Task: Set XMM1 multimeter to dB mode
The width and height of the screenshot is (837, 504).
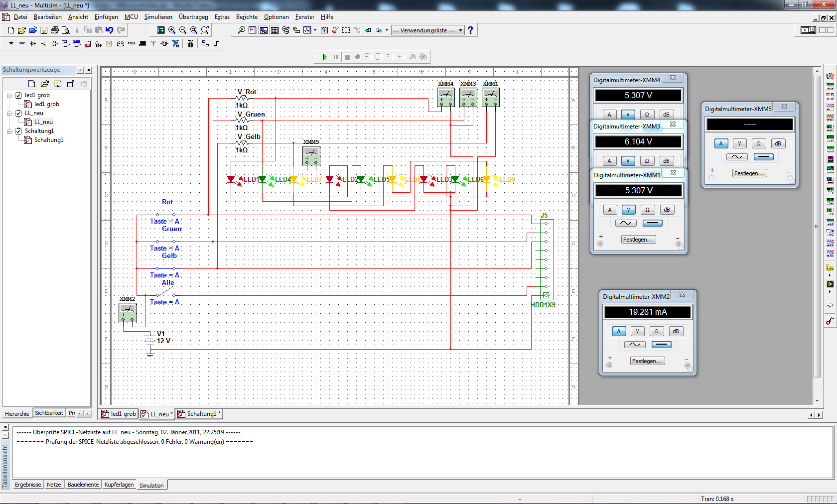Action: click(667, 210)
